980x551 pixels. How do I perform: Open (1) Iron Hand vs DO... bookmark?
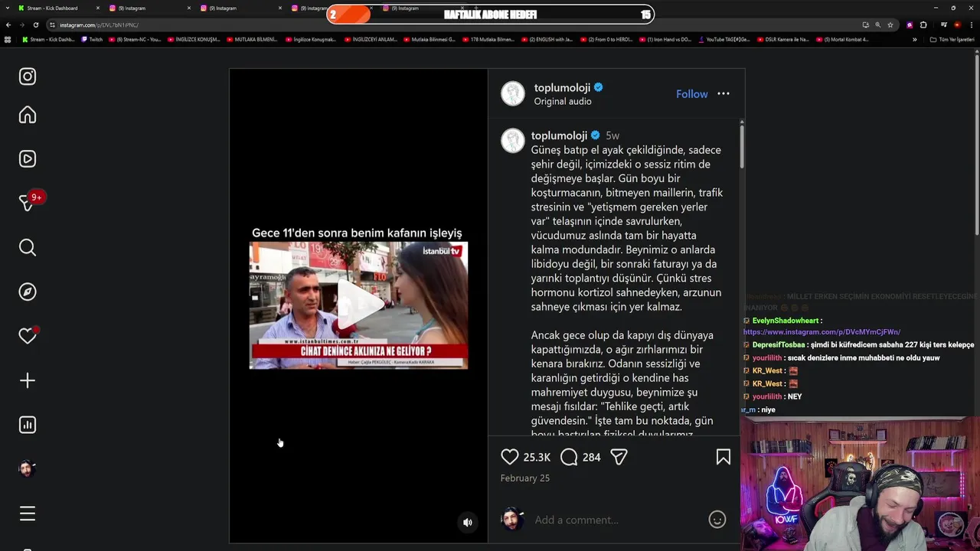tap(665, 40)
